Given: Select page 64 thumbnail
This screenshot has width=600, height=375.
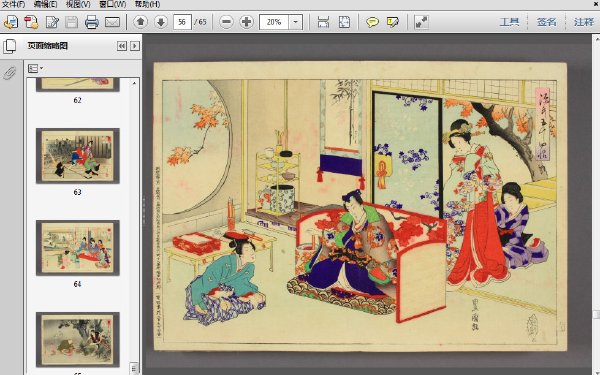Looking at the screenshot, I should 78,248.
